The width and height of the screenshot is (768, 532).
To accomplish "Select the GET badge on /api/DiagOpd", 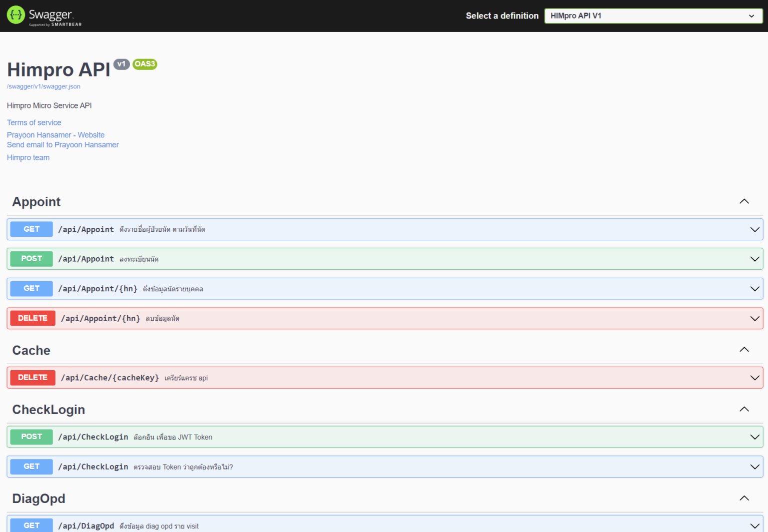I will tap(31, 526).
